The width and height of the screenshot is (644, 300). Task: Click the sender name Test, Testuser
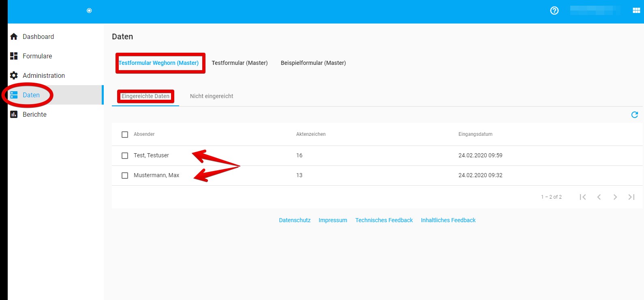[151, 155]
